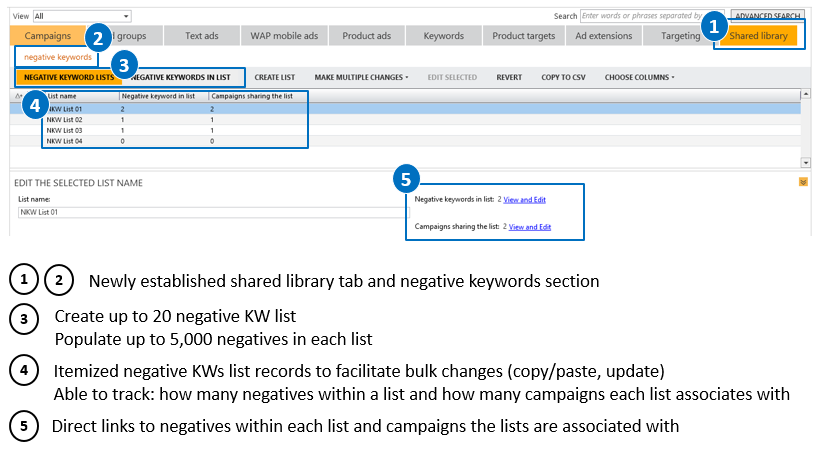This screenshot has width=817, height=450.
Task: Open the View dropdown set to All
Action: point(82,17)
